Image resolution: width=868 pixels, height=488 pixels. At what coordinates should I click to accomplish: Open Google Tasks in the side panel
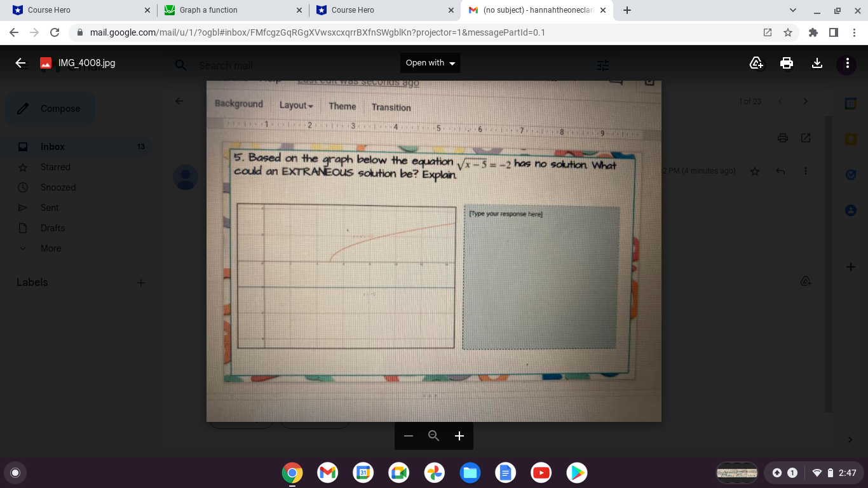point(850,174)
